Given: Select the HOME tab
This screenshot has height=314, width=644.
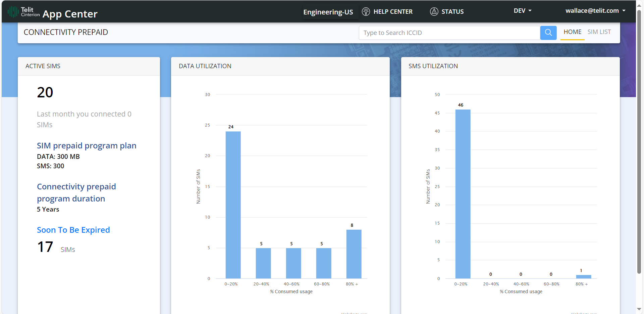Looking at the screenshot, I should pyautogui.click(x=572, y=32).
